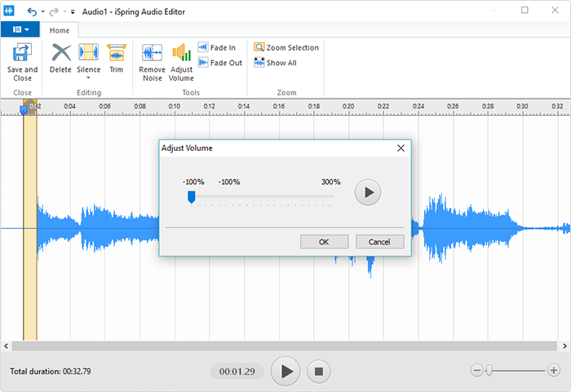The height and width of the screenshot is (392, 571).
Task: Click Show All in Zoom group
Action: pos(276,63)
